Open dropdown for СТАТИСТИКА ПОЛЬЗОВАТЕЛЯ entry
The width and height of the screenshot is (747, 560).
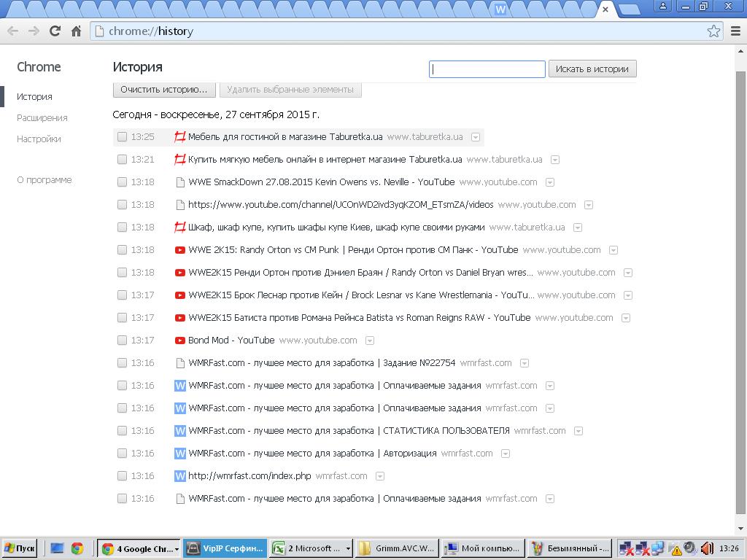pyautogui.click(x=578, y=432)
